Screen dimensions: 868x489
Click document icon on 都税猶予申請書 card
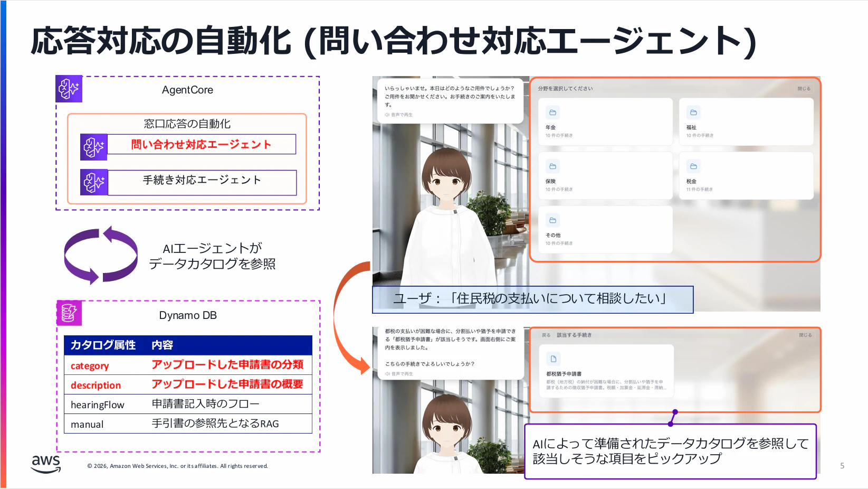[554, 359]
